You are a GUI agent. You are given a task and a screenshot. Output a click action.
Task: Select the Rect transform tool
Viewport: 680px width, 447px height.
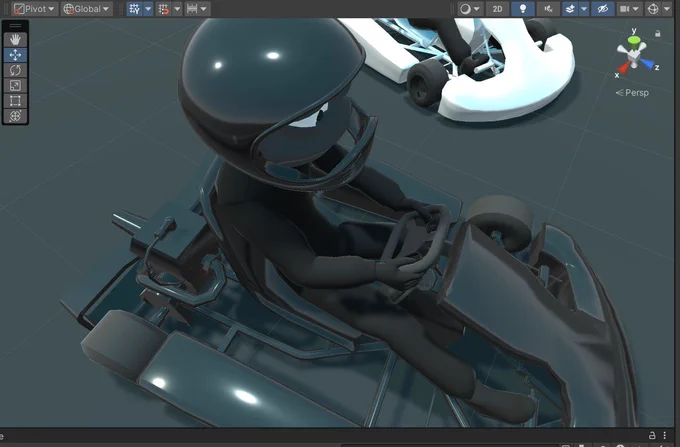pyautogui.click(x=15, y=101)
